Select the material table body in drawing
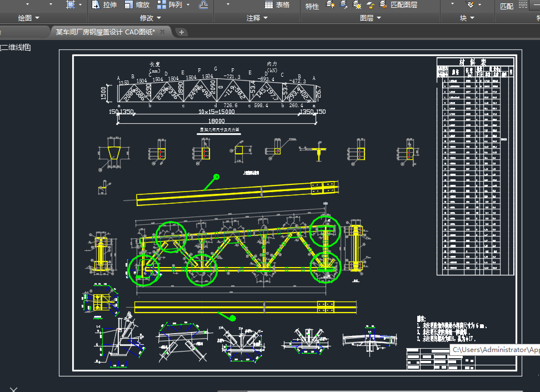Screen dimensions: 540x392 point(475,167)
